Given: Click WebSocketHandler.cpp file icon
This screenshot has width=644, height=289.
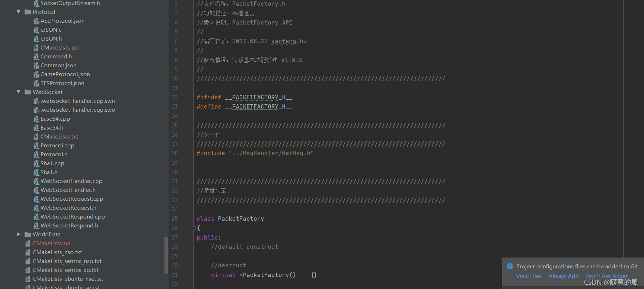Looking at the screenshot, I should click(36, 181).
